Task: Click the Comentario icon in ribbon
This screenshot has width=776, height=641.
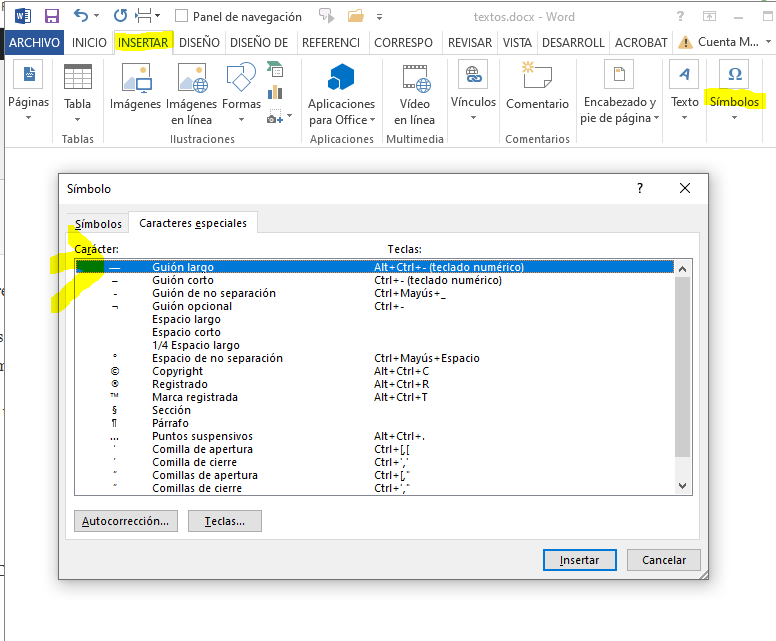Action: click(537, 78)
